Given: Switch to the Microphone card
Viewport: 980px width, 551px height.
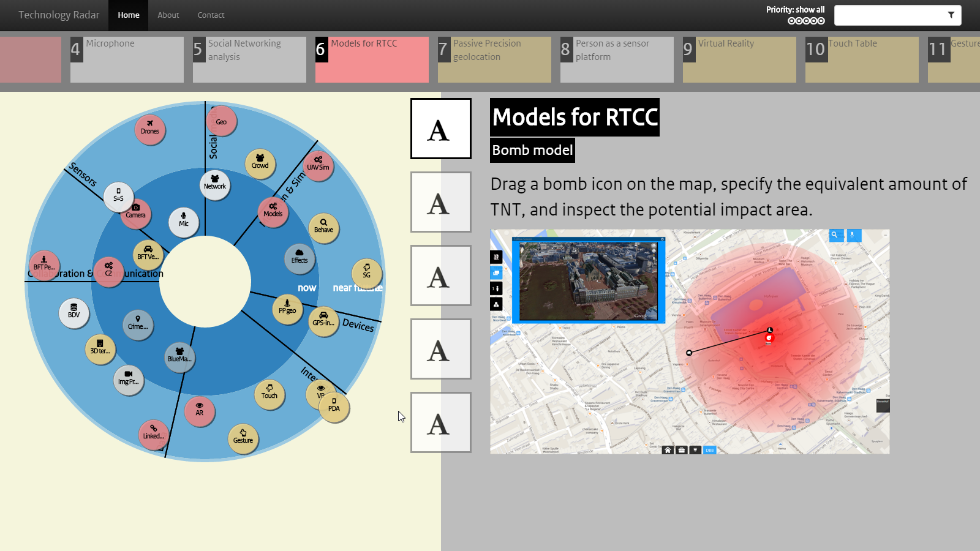Looking at the screenshot, I should tap(127, 59).
